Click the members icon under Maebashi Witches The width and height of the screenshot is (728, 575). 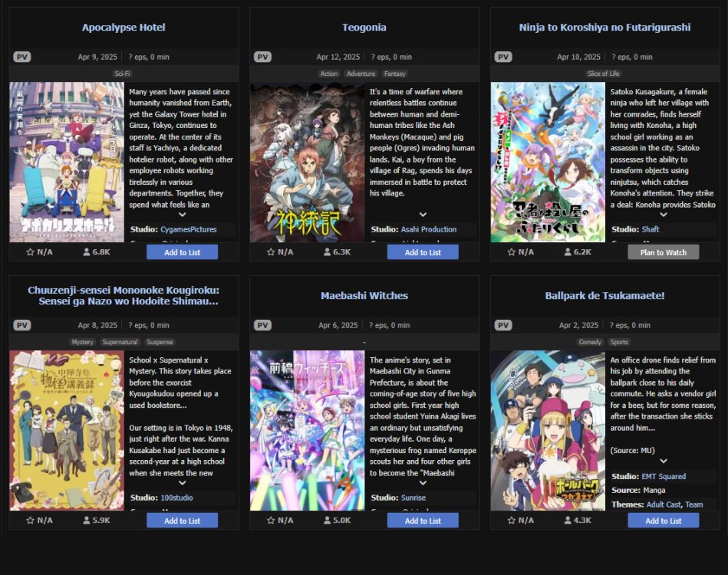pyautogui.click(x=327, y=521)
